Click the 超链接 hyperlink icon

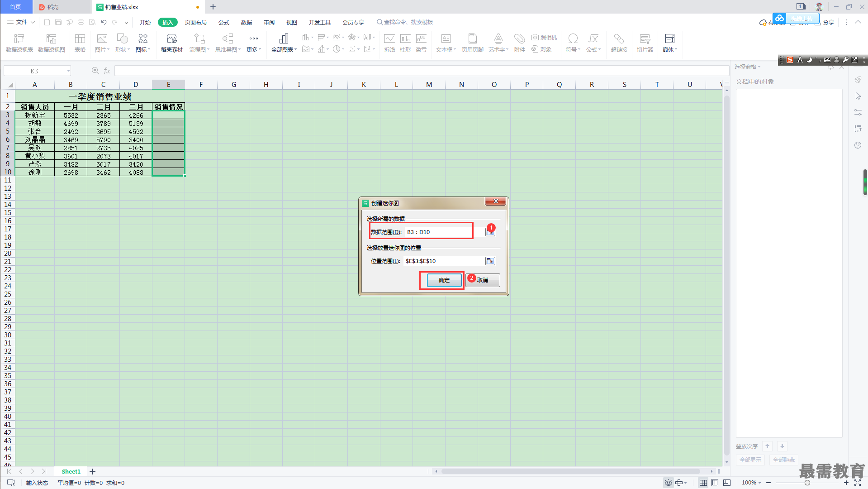pos(619,43)
